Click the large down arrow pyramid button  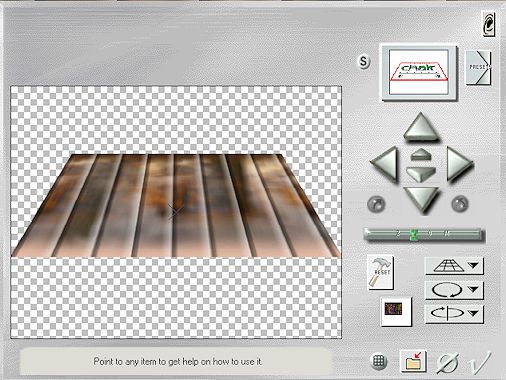[x=421, y=199]
